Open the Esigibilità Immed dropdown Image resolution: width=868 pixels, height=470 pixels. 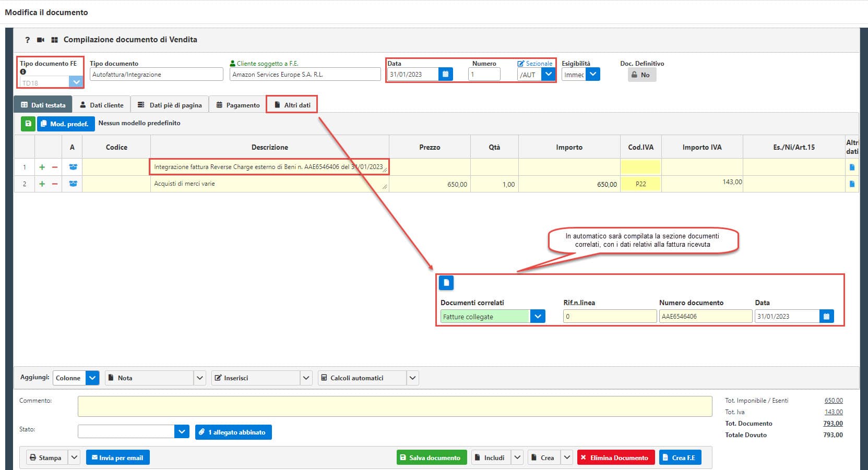click(593, 74)
